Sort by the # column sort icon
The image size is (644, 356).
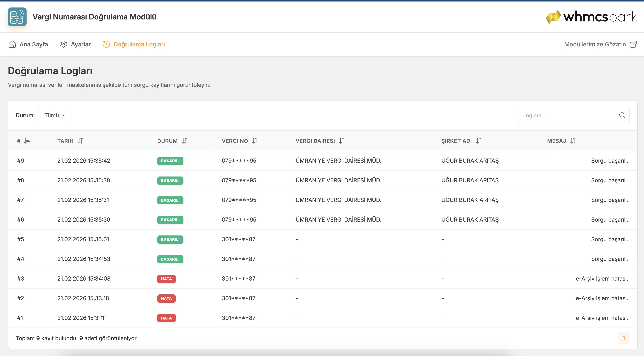pyautogui.click(x=27, y=141)
